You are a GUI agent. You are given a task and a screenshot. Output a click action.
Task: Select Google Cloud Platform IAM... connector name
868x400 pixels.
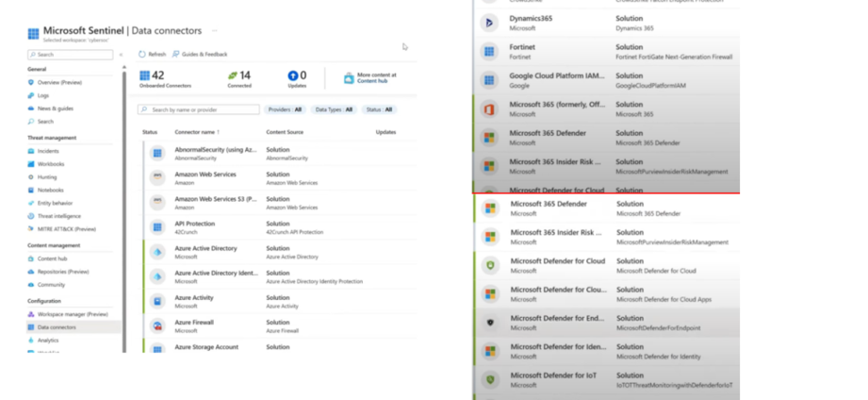557,75
